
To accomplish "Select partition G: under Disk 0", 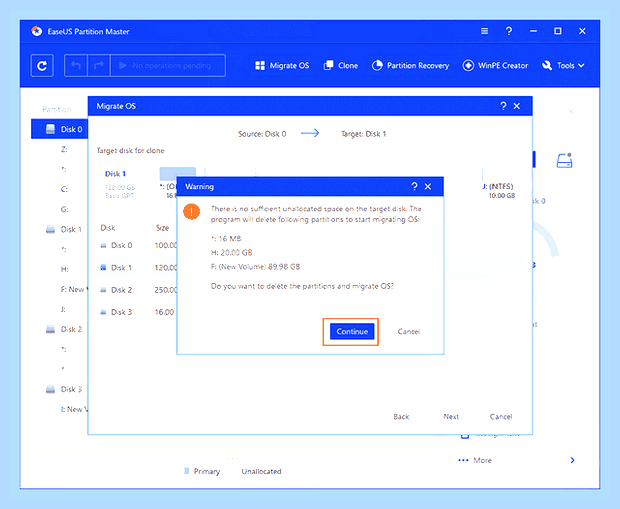I will [x=64, y=209].
